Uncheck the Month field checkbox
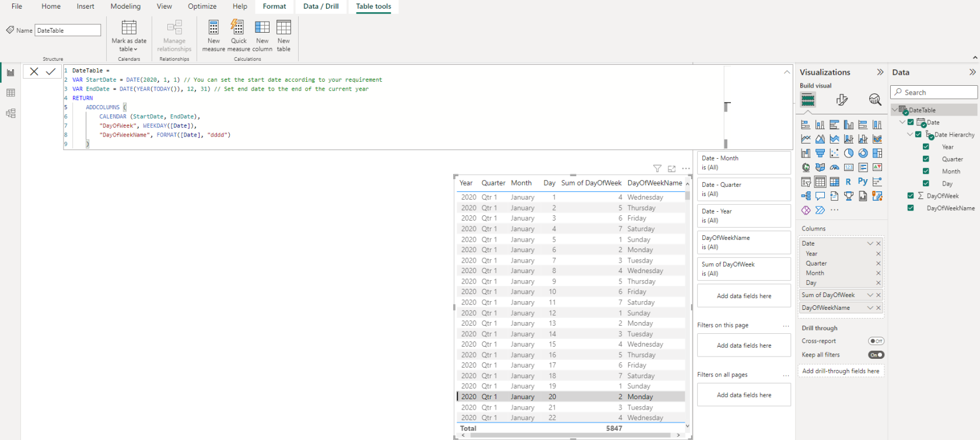The width and height of the screenshot is (980, 440). pos(926,171)
